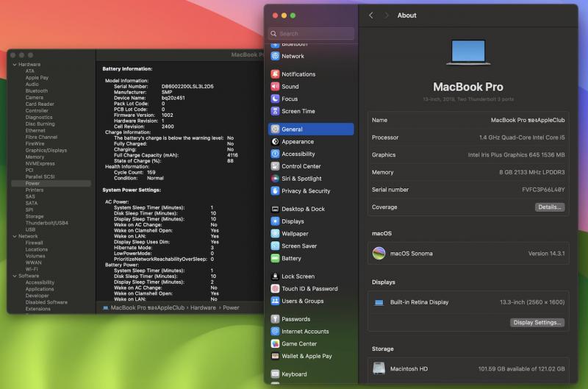
Task: Open the Notifications bell icon
Action: click(275, 74)
